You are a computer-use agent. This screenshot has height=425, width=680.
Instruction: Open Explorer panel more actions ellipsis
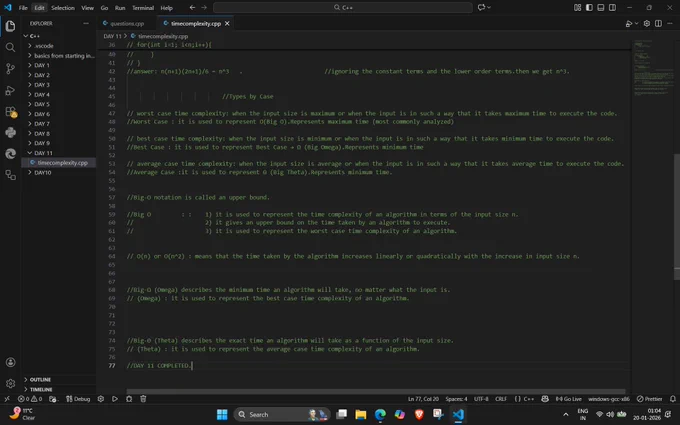(86, 23)
